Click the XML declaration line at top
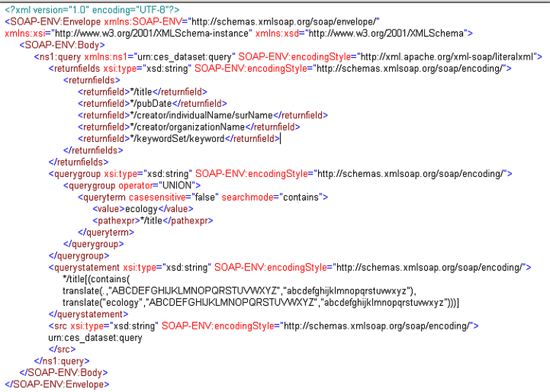 [x=92, y=10]
